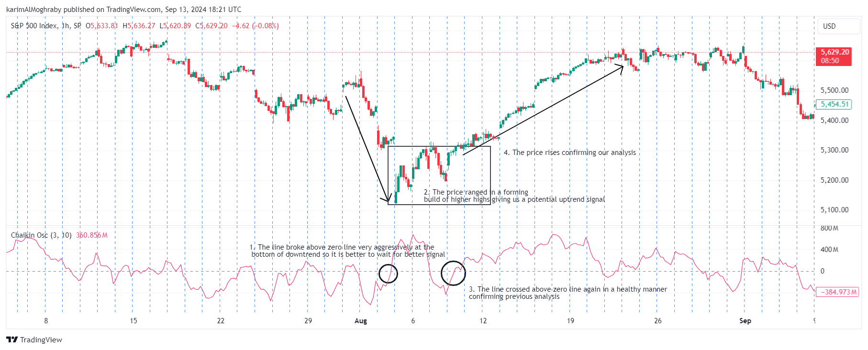
Task: Click the date 12 on time axis
Action: click(483, 321)
